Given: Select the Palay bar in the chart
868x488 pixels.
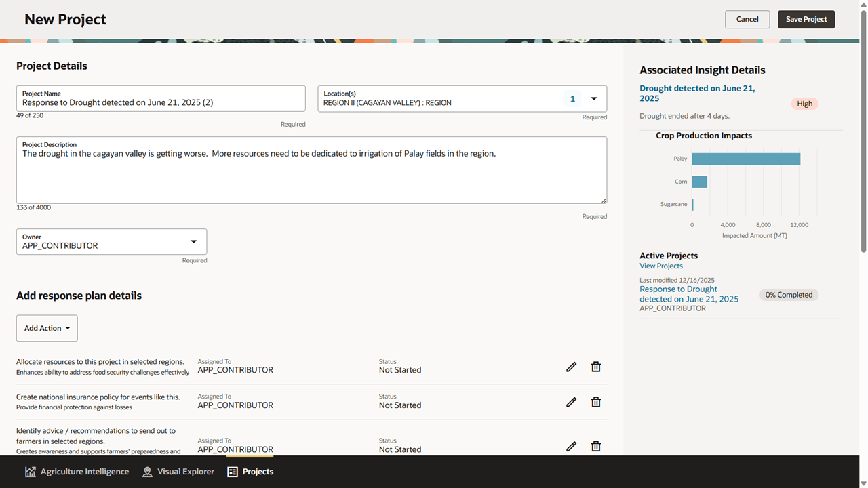Looking at the screenshot, I should [746, 158].
